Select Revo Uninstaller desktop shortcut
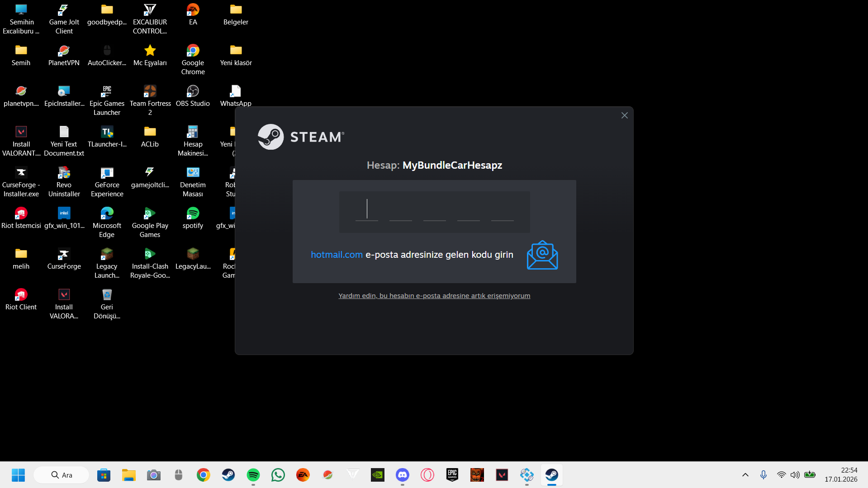The image size is (868, 488). (64, 181)
